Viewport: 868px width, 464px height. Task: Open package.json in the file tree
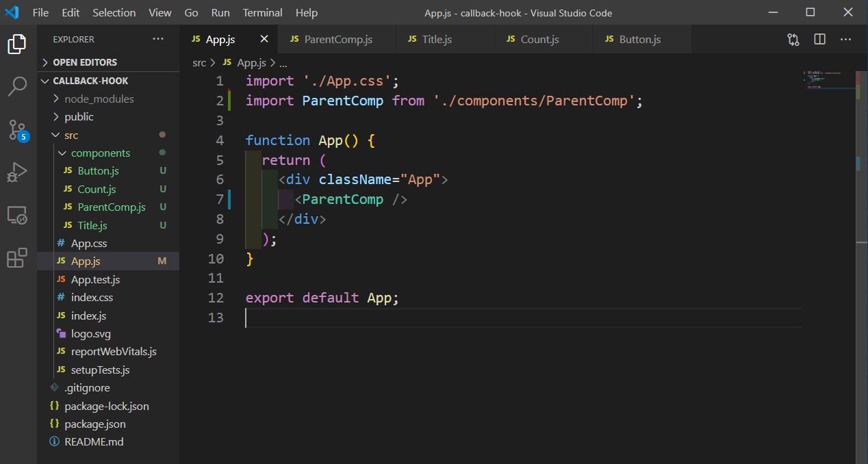tap(108, 424)
